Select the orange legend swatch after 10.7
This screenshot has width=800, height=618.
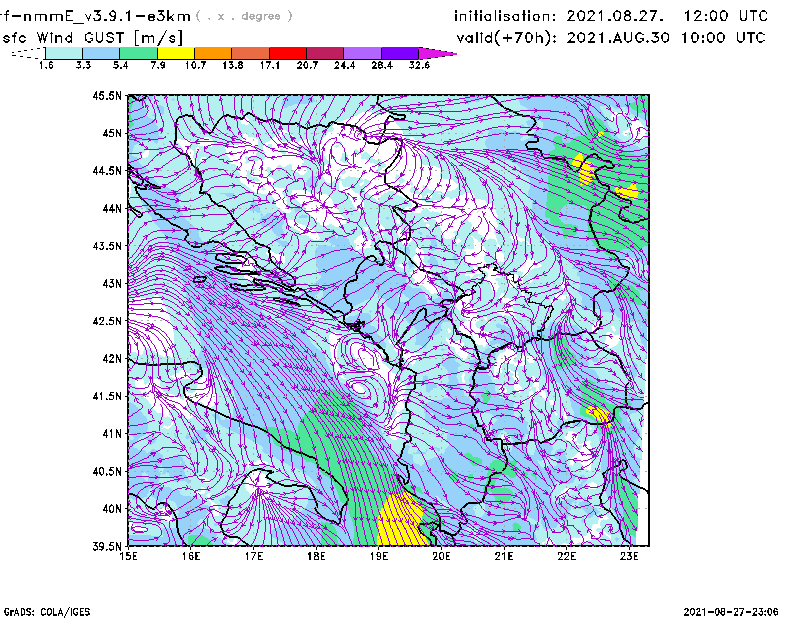213,53
